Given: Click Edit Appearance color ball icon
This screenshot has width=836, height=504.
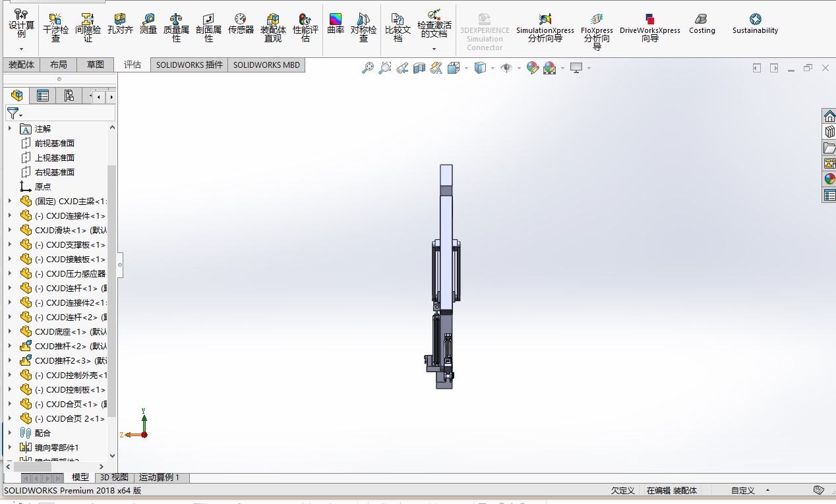Looking at the screenshot, I should (533, 68).
